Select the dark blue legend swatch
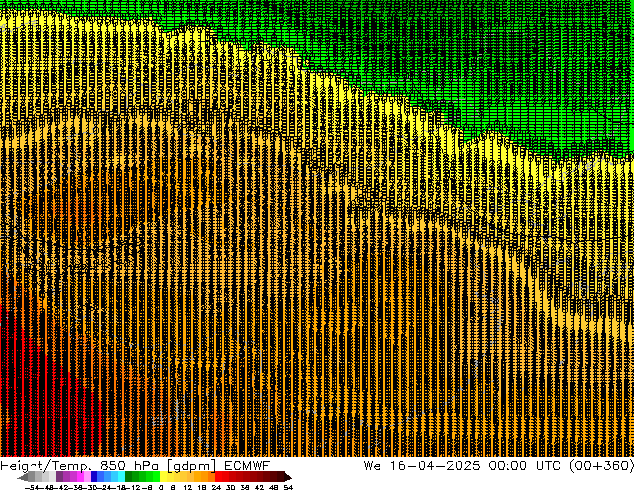Viewport: 634px width, 490px height. click(94, 476)
